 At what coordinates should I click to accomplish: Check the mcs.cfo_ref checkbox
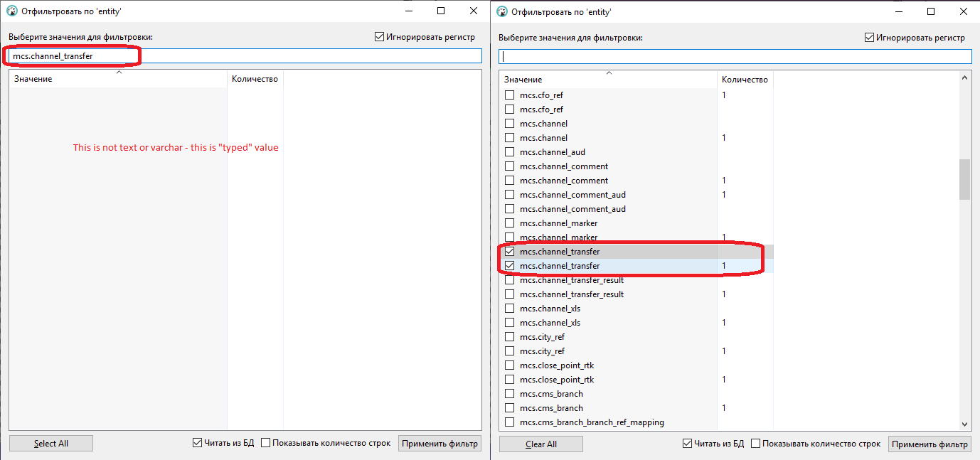click(510, 95)
